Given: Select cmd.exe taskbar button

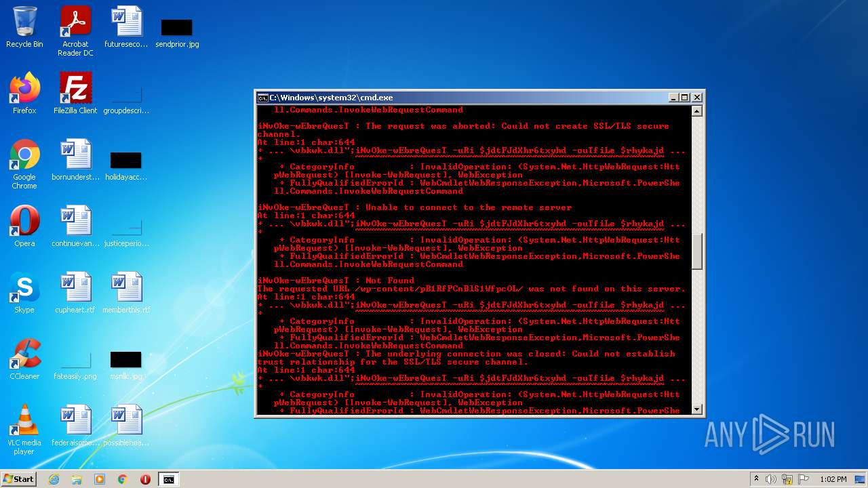Looking at the screenshot, I should [x=168, y=479].
